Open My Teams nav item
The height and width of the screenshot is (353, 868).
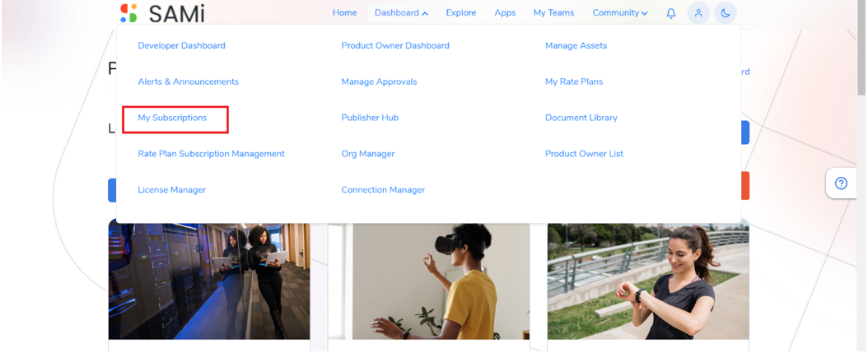(x=553, y=12)
